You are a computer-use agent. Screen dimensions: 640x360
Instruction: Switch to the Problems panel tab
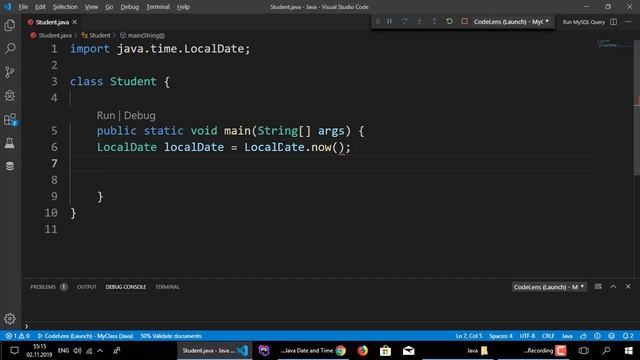(x=48, y=287)
